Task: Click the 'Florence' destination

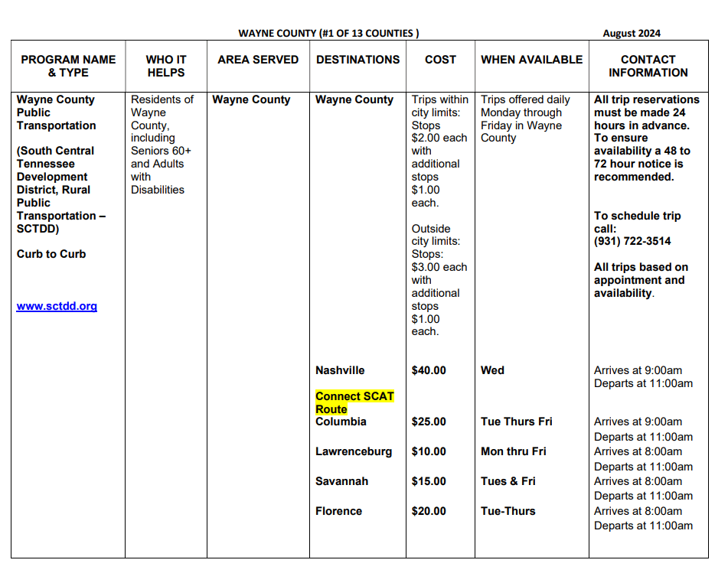Action: click(x=338, y=511)
